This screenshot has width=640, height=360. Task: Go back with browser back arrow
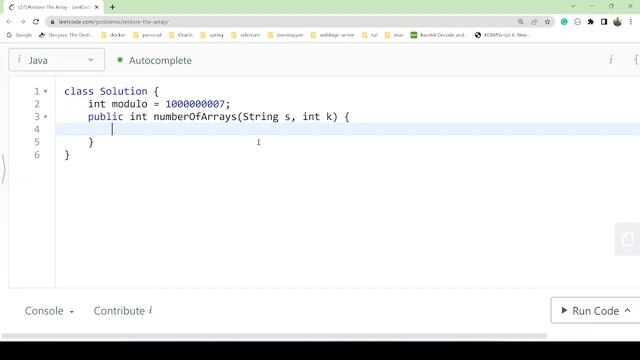pos(9,22)
